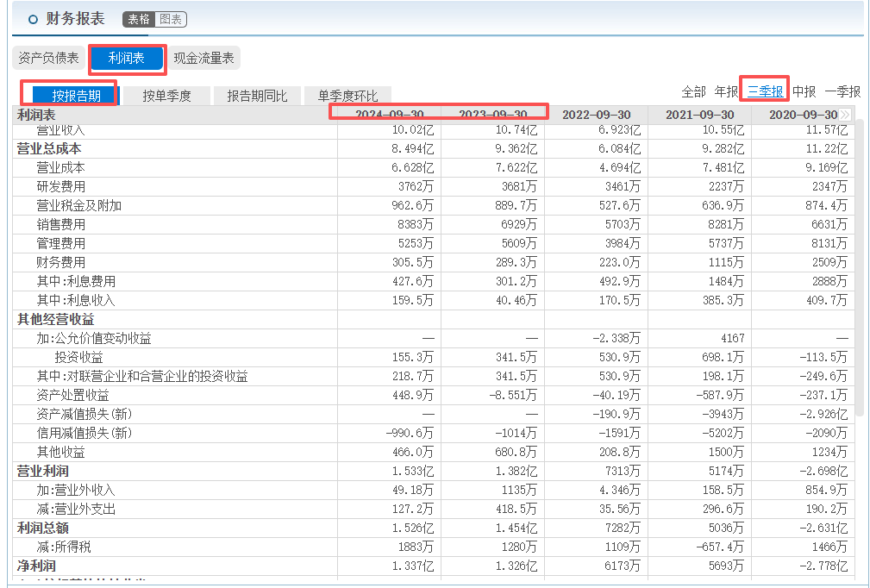Click the 营业税金及附加 row label
The width and height of the screenshot is (870, 588).
click(78, 205)
